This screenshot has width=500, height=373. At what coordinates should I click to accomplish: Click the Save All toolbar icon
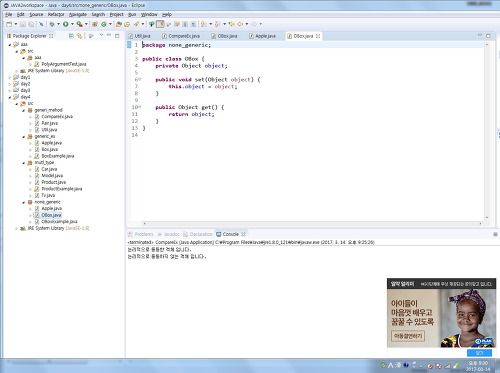coord(31,24)
